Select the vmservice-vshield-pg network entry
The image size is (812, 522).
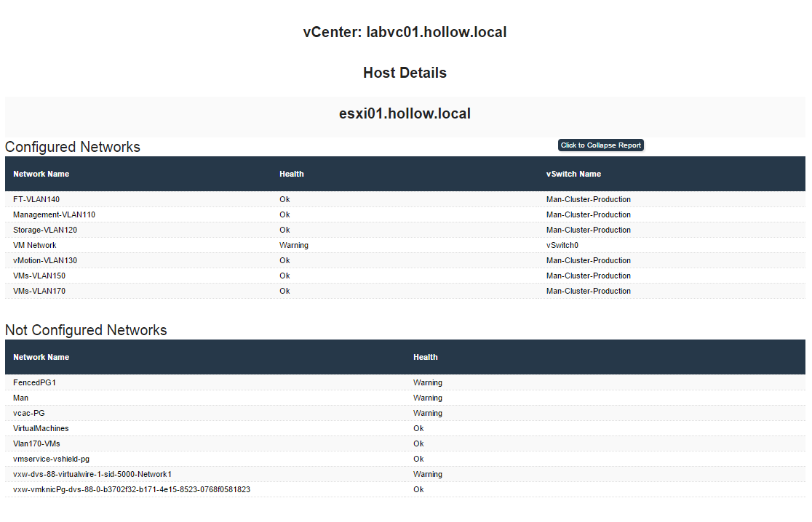click(51, 459)
